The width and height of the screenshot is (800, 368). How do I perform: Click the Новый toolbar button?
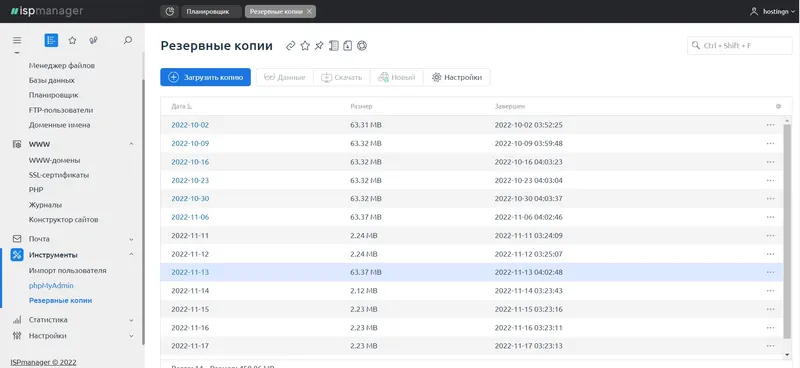pos(396,77)
